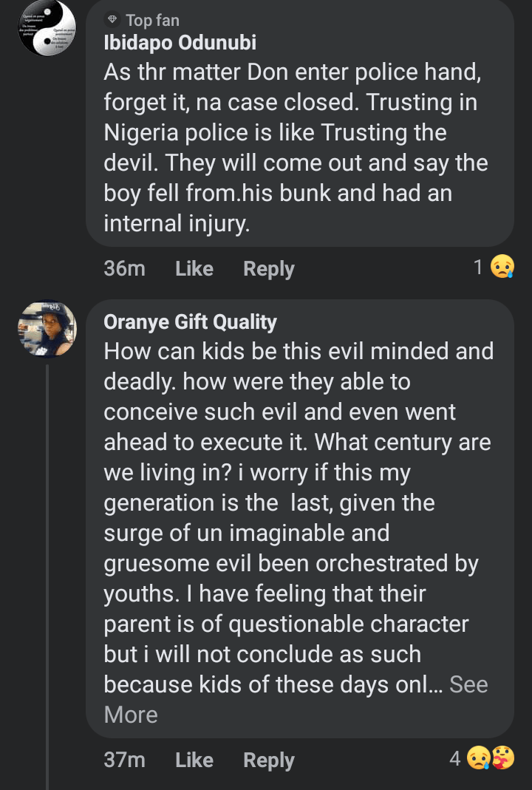
Task: Reply to Oranye Gift Quality's comment
Action: [x=269, y=760]
